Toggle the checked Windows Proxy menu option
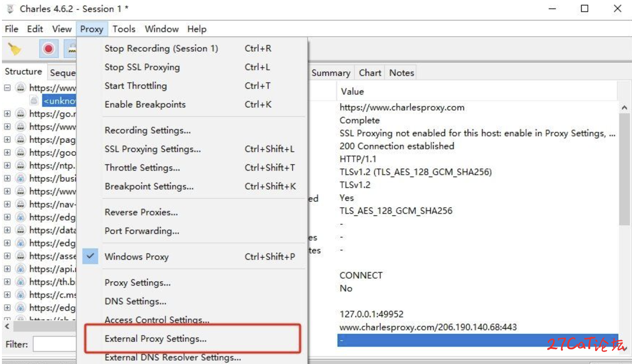 (x=192, y=257)
